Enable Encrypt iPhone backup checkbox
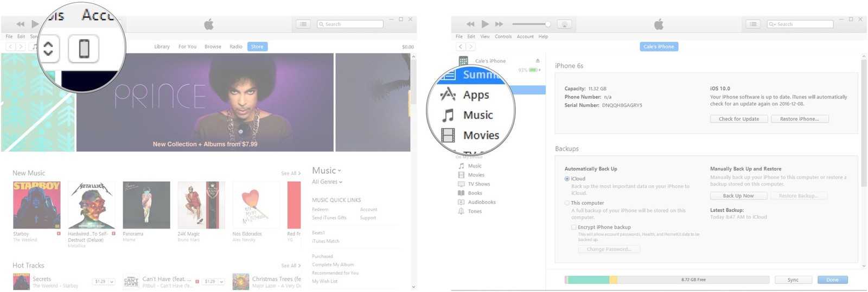The image size is (868, 292). pyautogui.click(x=573, y=227)
